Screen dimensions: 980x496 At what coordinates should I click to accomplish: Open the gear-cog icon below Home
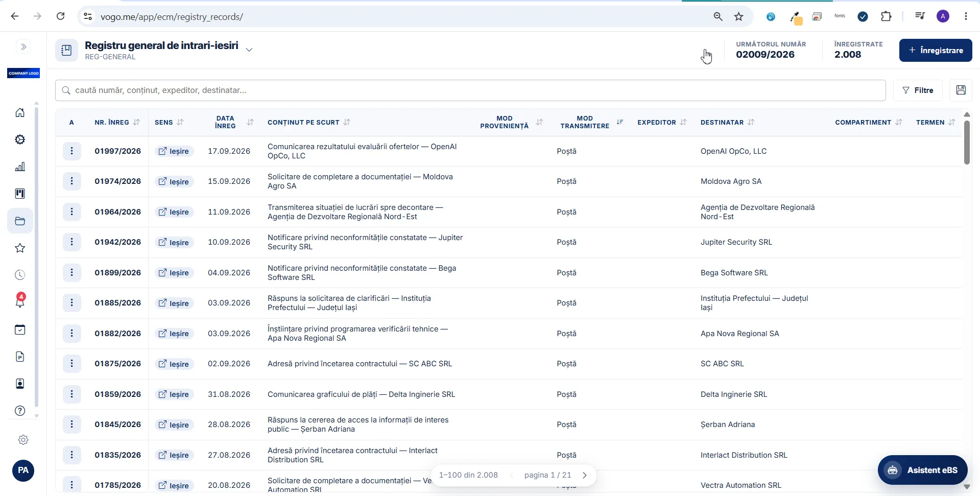coord(20,139)
